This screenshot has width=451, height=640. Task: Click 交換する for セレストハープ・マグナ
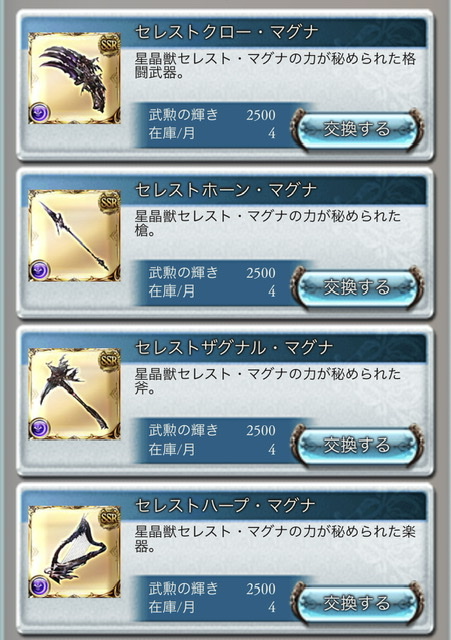point(357,602)
